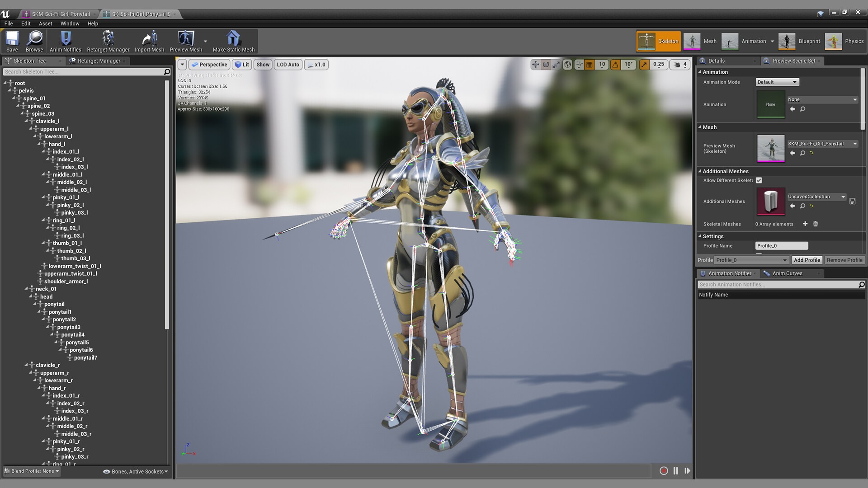Toggle rotation angle snapping

[615, 64]
